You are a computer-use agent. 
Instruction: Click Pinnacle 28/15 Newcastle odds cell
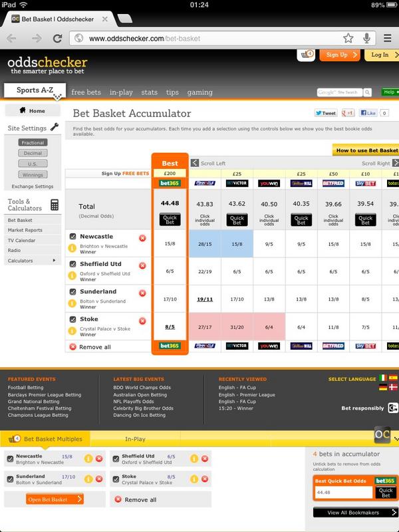[205, 244]
